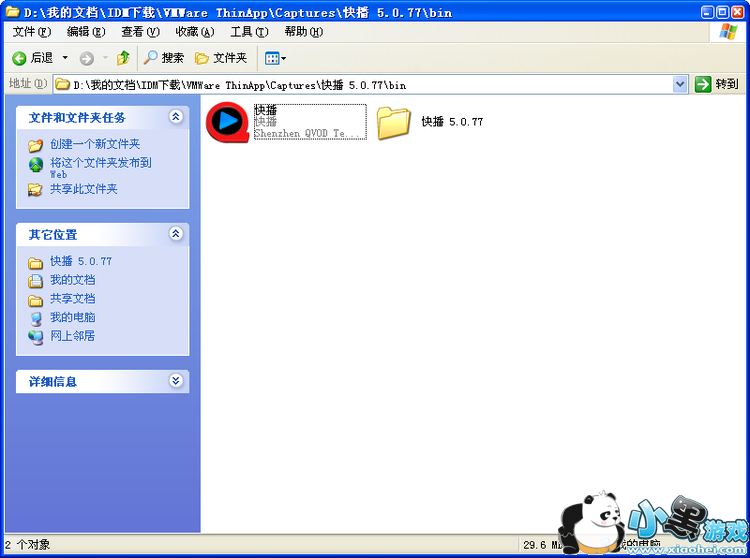Collapse the 其它位置 panel
This screenshot has width=750, height=558.
(x=176, y=234)
